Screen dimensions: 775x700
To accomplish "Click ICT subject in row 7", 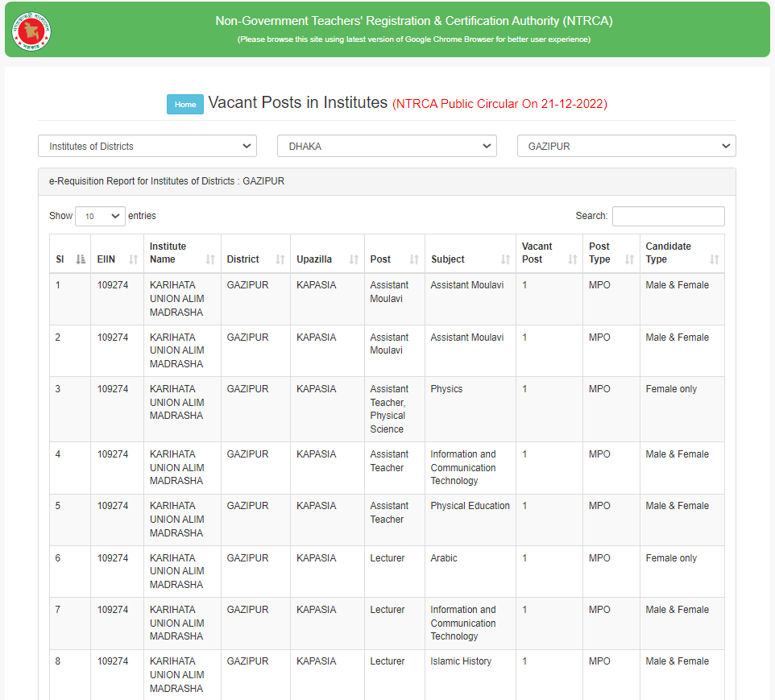I will [x=463, y=623].
